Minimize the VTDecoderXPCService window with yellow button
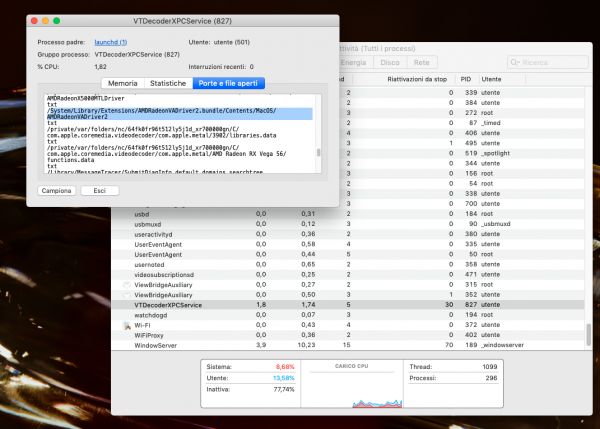Viewport: 600px width, 429px height. 48,19
